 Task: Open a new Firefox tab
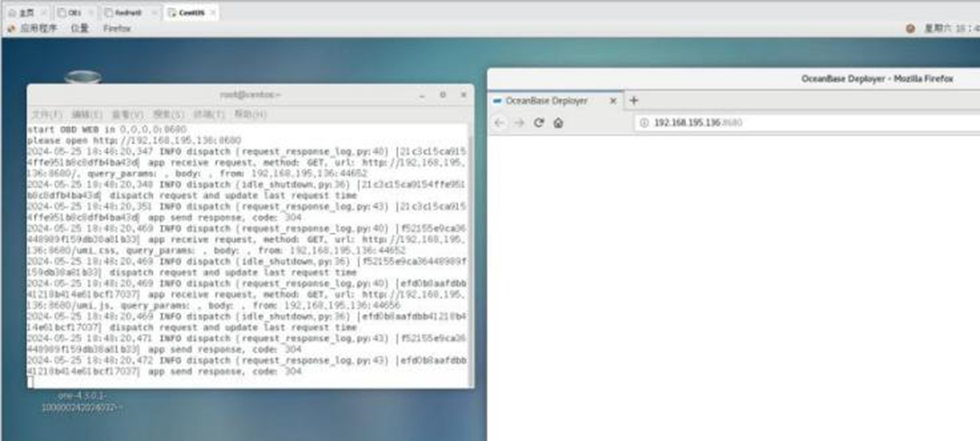(x=634, y=100)
